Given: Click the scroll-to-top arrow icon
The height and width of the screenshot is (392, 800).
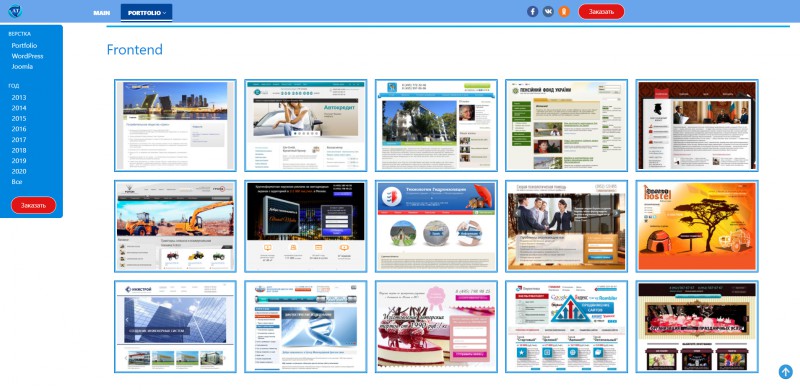Looking at the screenshot, I should [786, 372].
